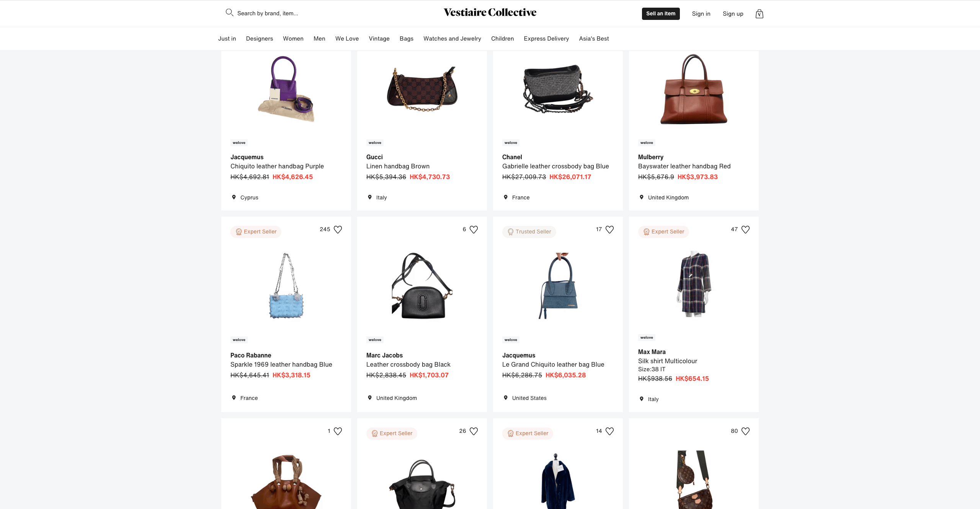Open the shopping bag icon
Screen dimensions: 980x509
tap(759, 14)
